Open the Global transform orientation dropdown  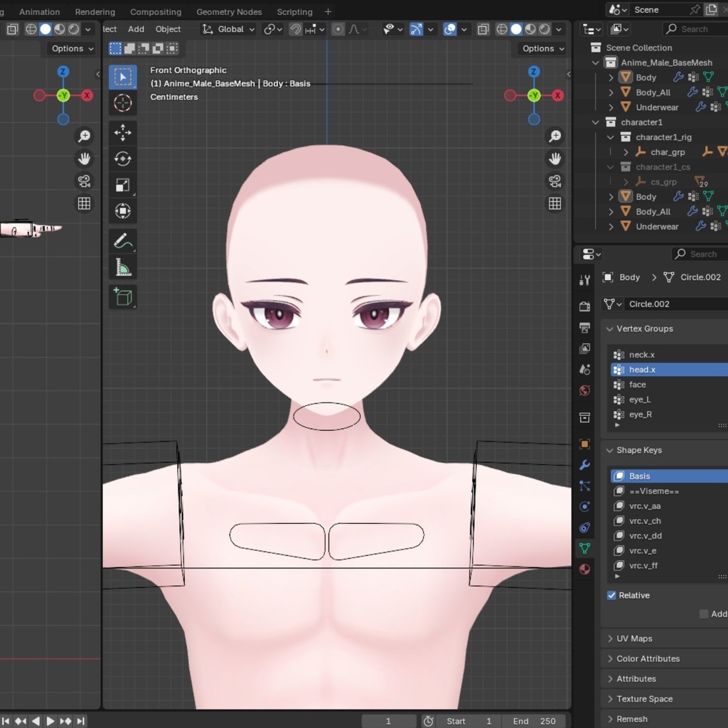227,29
